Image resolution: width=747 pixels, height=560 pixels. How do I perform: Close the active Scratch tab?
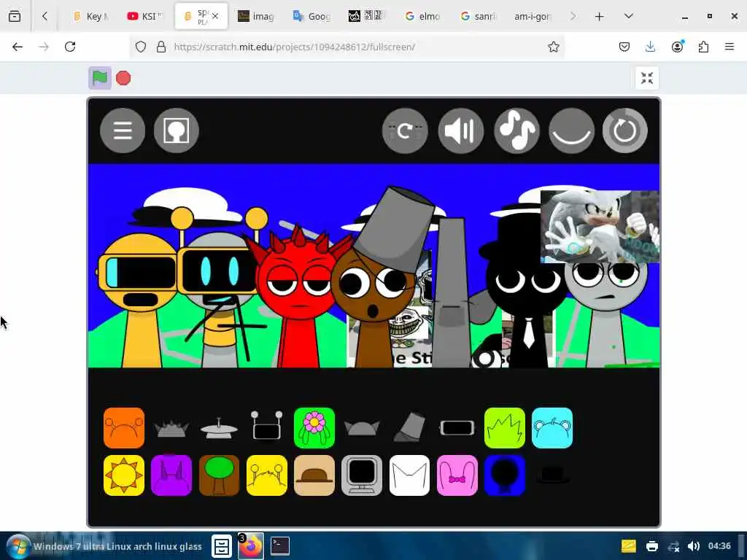point(215,16)
